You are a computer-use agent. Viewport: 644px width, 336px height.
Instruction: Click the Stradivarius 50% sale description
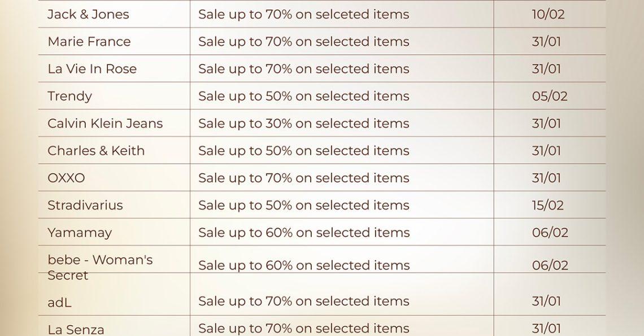[x=303, y=205]
